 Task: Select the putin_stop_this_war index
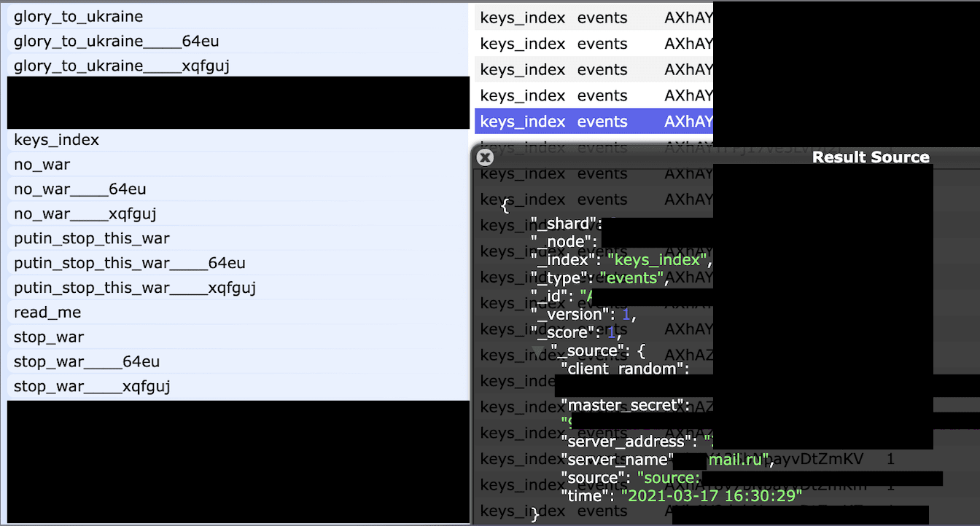tap(238, 239)
